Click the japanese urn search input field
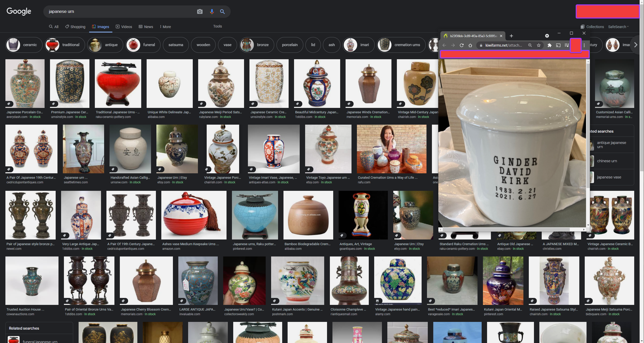 click(121, 12)
